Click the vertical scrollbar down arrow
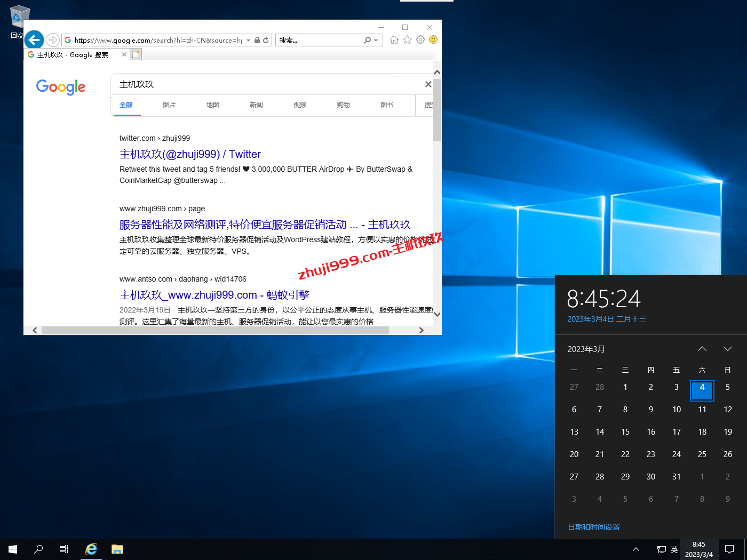Image resolution: width=747 pixels, height=560 pixels. 438,314
